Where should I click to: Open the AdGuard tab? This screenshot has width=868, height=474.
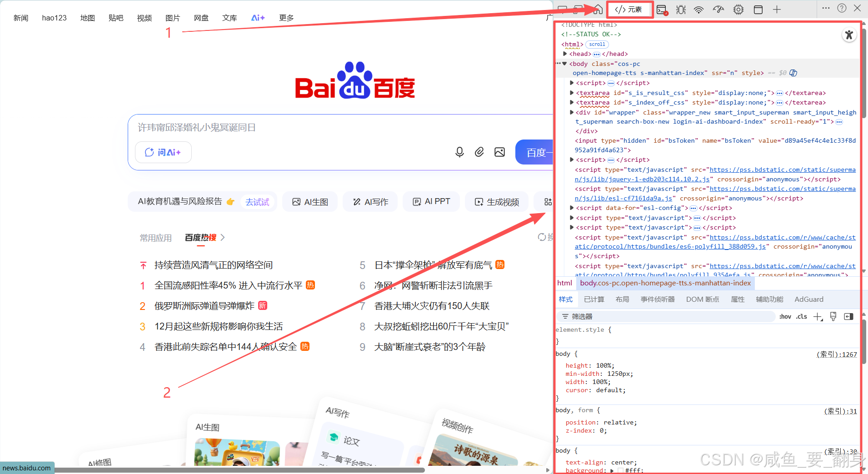(809, 299)
